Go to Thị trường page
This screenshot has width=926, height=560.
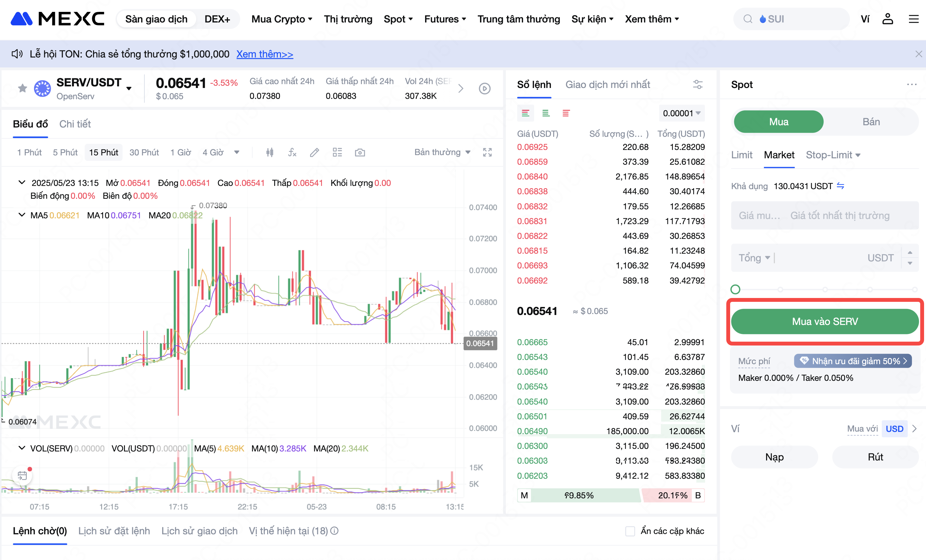pyautogui.click(x=348, y=19)
